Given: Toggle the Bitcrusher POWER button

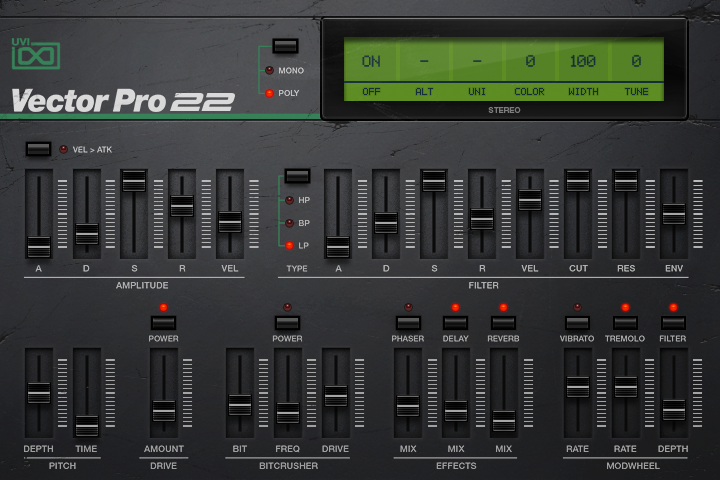Looking at the screenshot, I should coord(287,323).
